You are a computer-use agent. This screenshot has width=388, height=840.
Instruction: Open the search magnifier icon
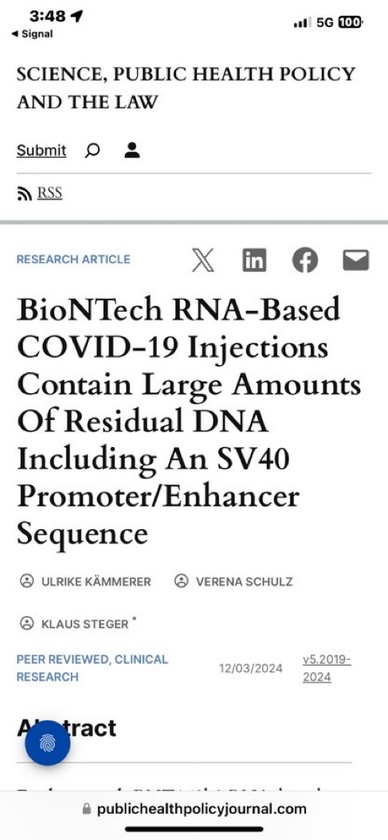[x=92, y=151]
